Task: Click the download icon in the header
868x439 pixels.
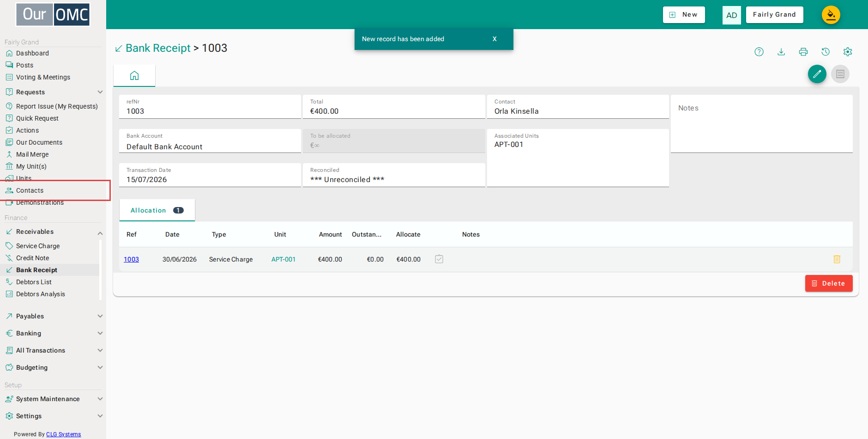Action: click(x=781, y=52)
